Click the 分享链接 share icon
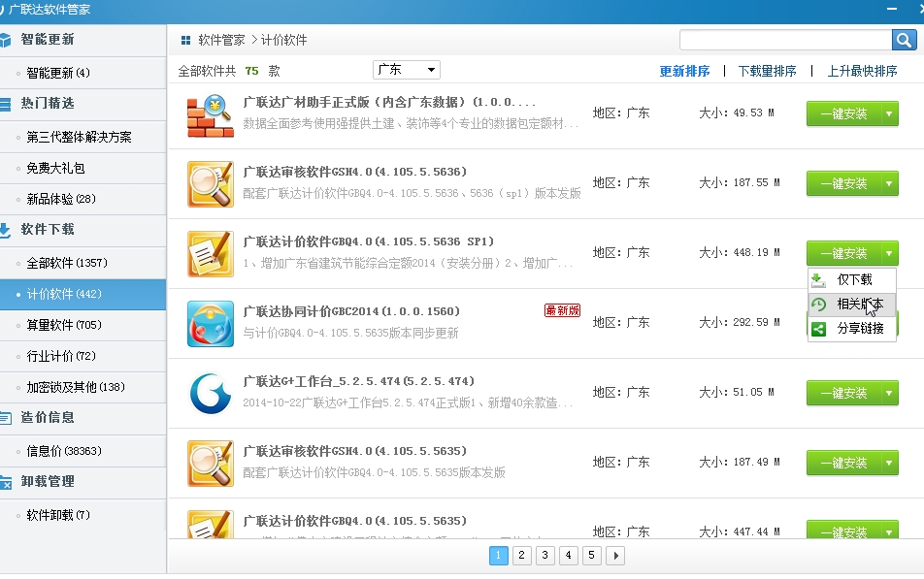Viewport: 924px width, 579px height. point(818,329)
